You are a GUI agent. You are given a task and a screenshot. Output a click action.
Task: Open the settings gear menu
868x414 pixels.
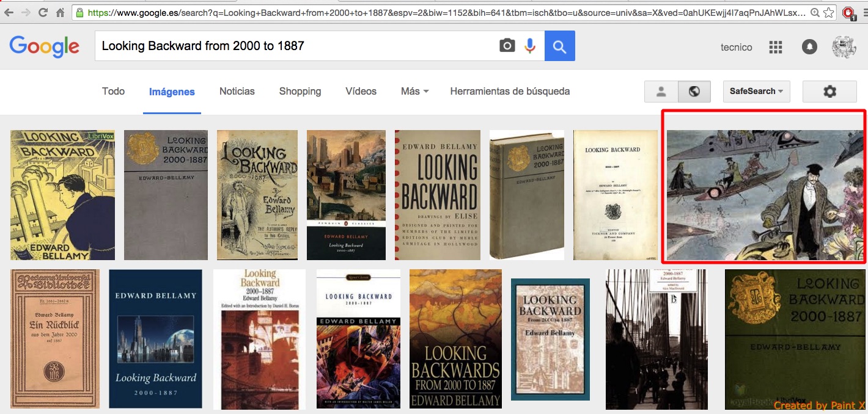829,92
